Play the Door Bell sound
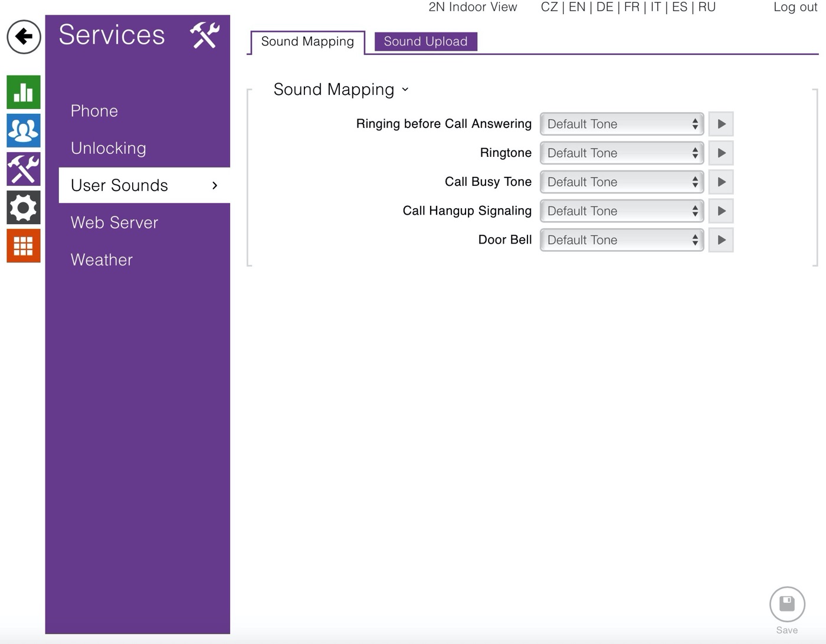Viewport: 826px width, 644px height. (x=721, y=240)
